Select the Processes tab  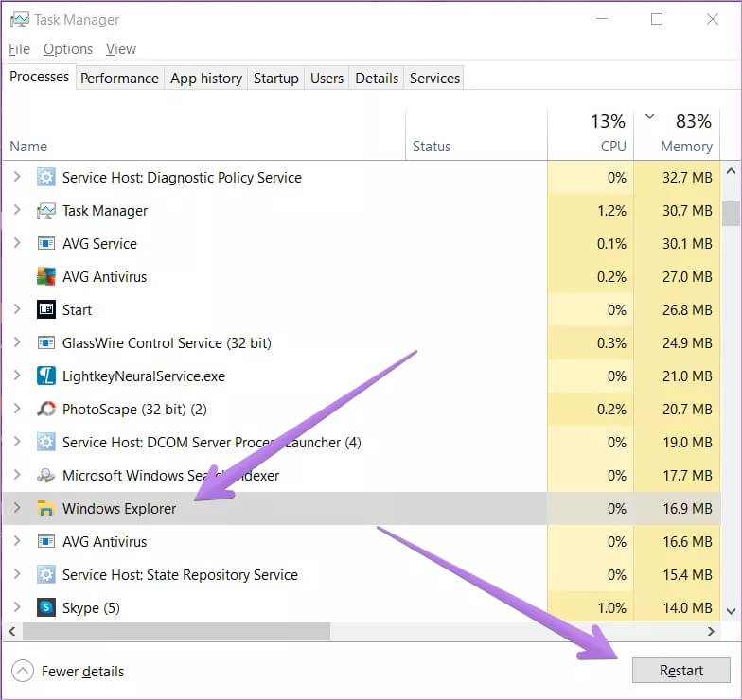[x=40, y=77]
